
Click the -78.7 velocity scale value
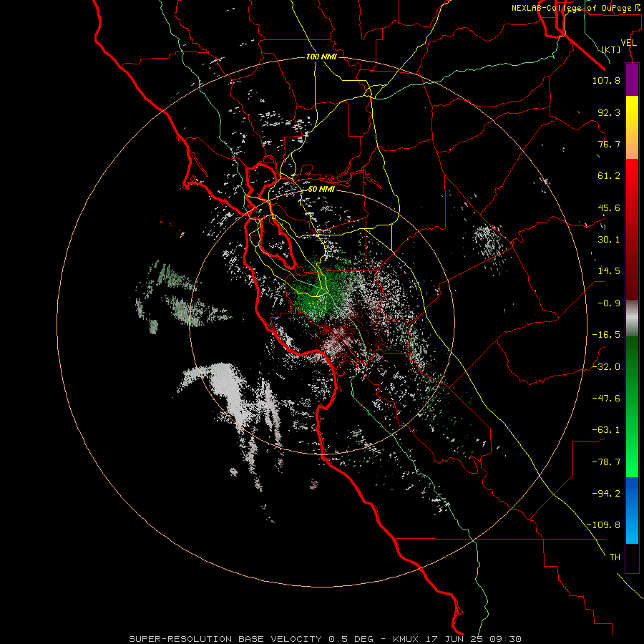click(x=606, y=462)
